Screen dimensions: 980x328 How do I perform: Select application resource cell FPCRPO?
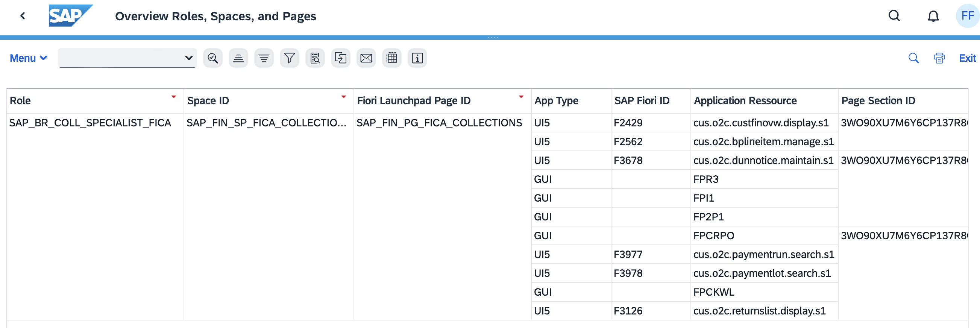pos(764,235)
